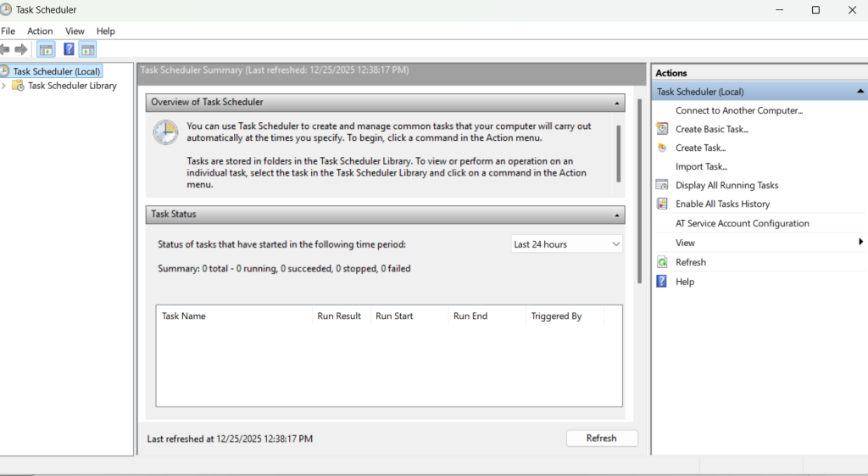Toggle Show/Hide Console Tree toolbar icon
The image size is (868, 476).
[46, 49]
